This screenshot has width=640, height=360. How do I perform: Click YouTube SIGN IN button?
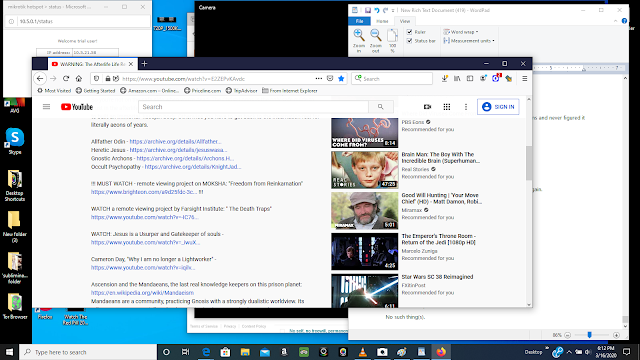pyautogui.click(x=498, y=107)
